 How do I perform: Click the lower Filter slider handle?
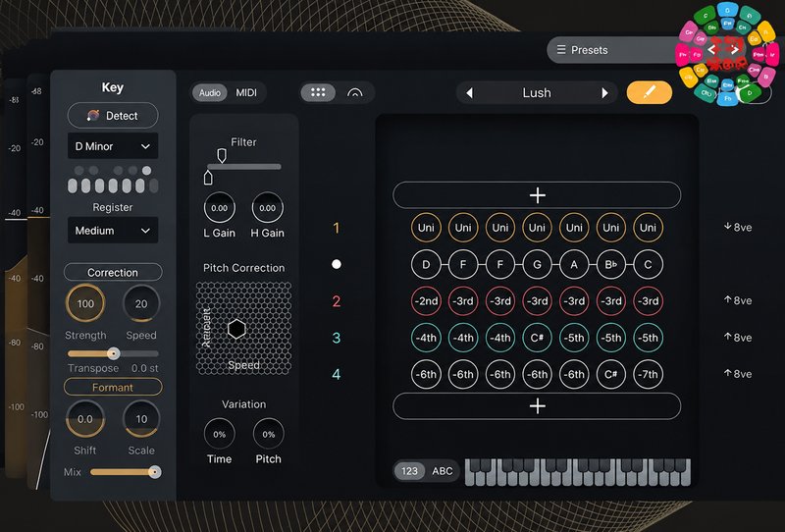208,177
